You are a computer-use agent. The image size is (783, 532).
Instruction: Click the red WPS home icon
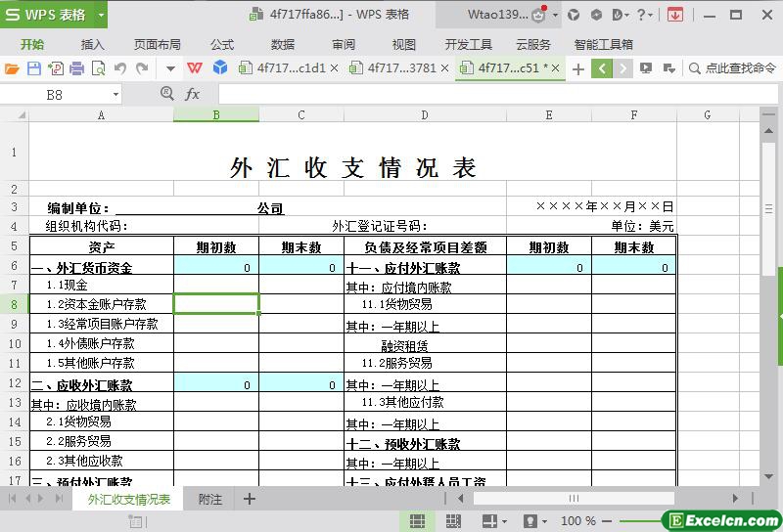pos(196,68)
